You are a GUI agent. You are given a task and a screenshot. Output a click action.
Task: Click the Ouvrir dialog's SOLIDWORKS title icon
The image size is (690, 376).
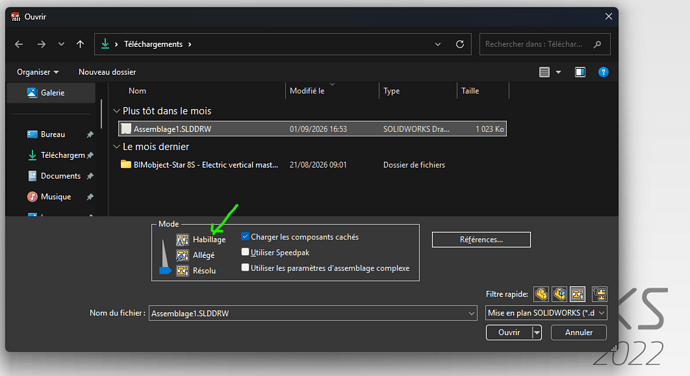(x=15, y=17)
